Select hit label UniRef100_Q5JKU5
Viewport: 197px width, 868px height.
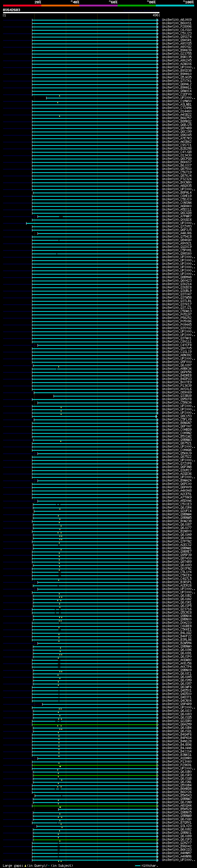177,78
